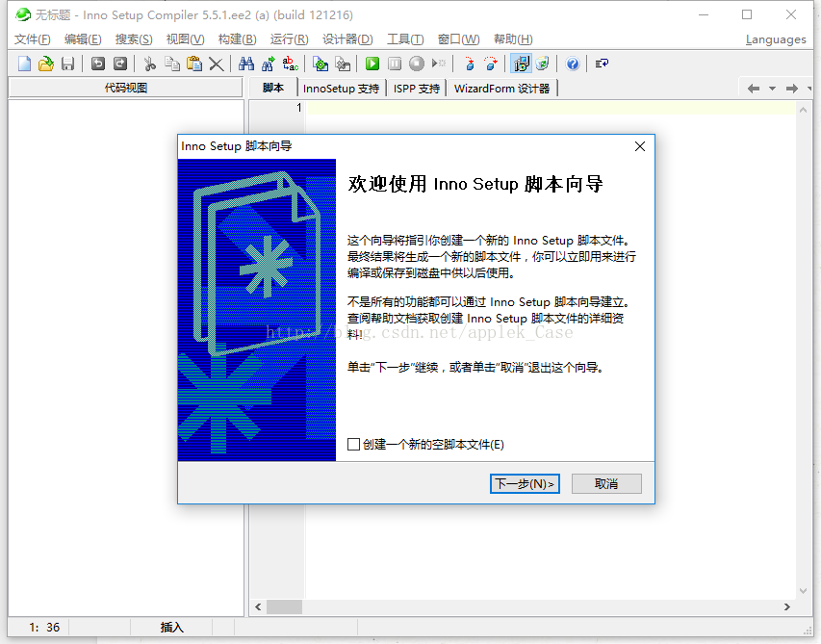Screen dimensions: 821x644
Task: Click the vertical scrollbar up arrow
Action: coord(804,110)
